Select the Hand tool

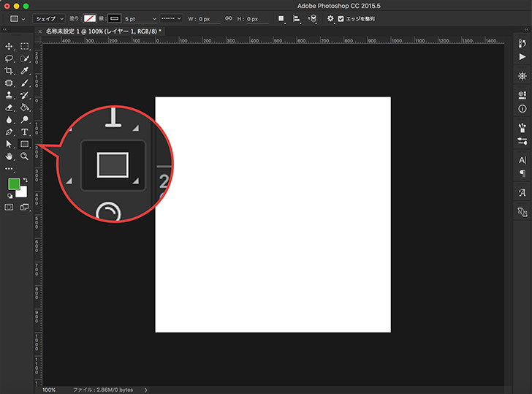[x=9, y=156]
